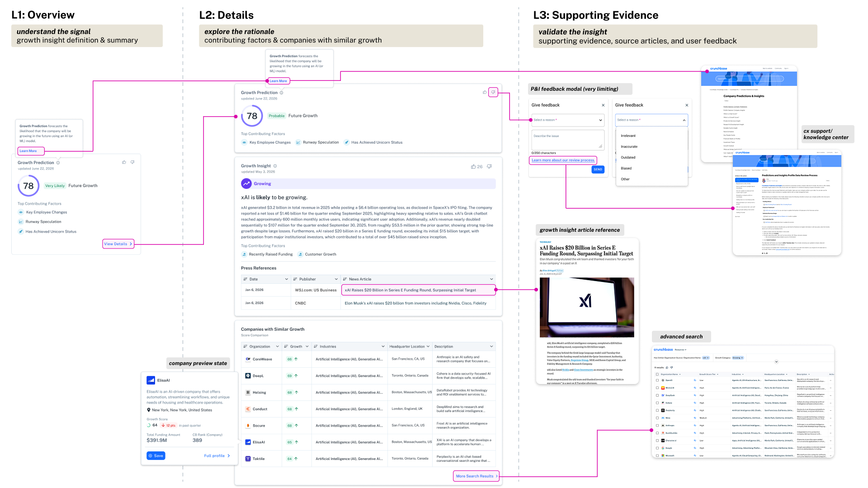
Task: Click Learn More in the L1 tooltip
Action: tap(28, 151)
